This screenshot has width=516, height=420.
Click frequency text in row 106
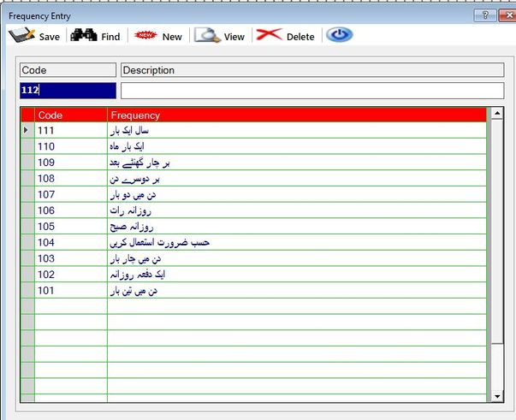click(131, 210)
